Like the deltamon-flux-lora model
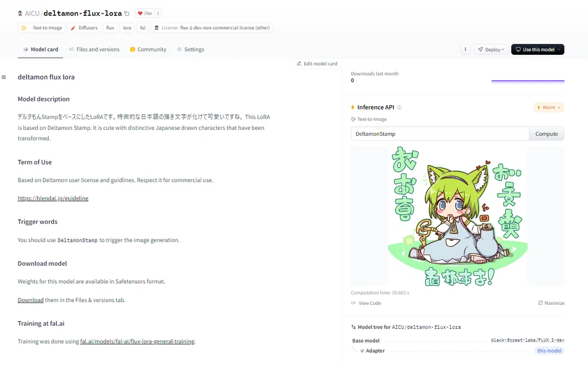 click(145, 14)
